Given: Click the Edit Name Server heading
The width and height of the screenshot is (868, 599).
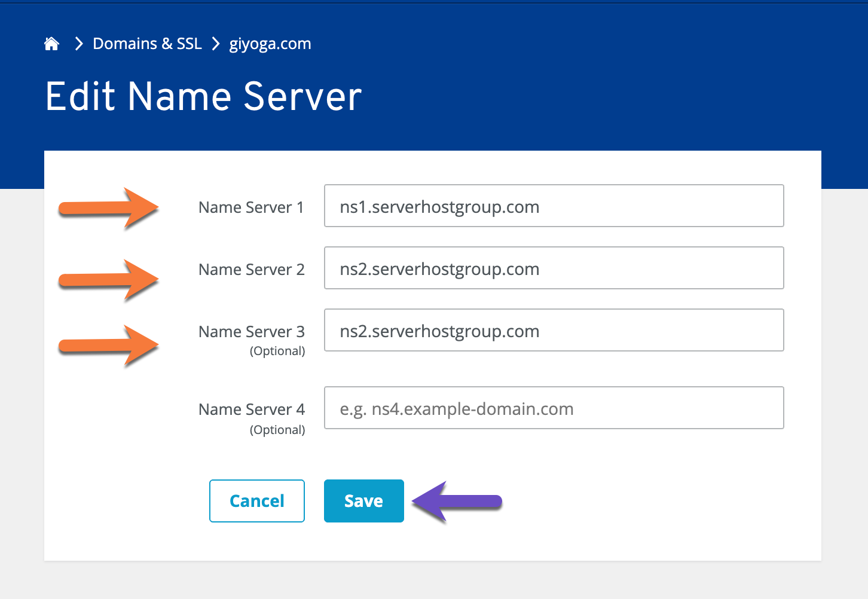Looking at the screenshot, I should (x=203, y=96).
